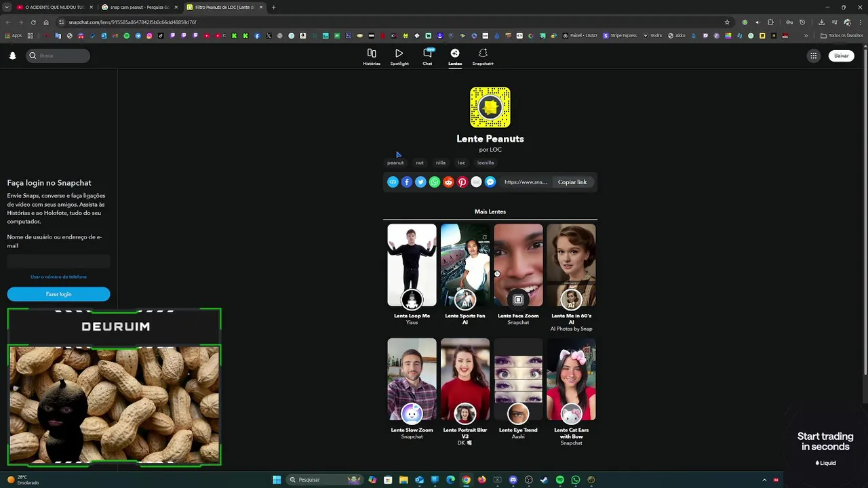
Task: Bookmark this page with star icon
Action: point(727,22)
